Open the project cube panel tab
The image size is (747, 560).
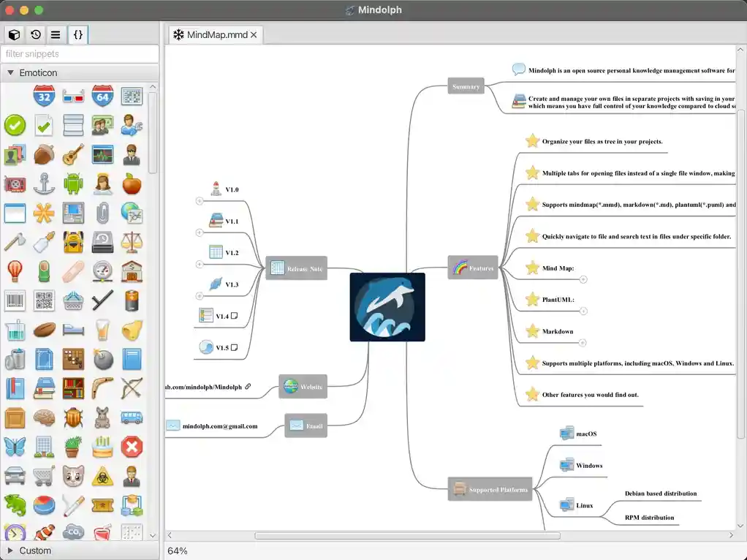(x=14, y=34)
